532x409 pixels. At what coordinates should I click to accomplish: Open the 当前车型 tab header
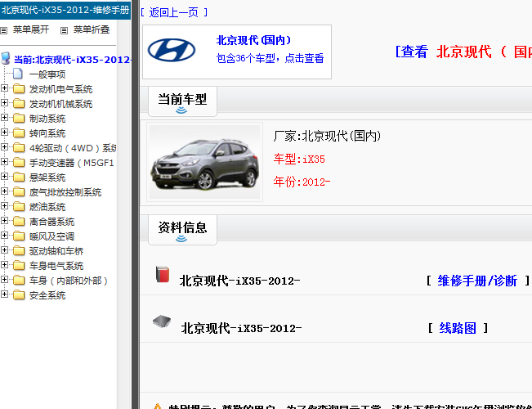click(182, 101)
